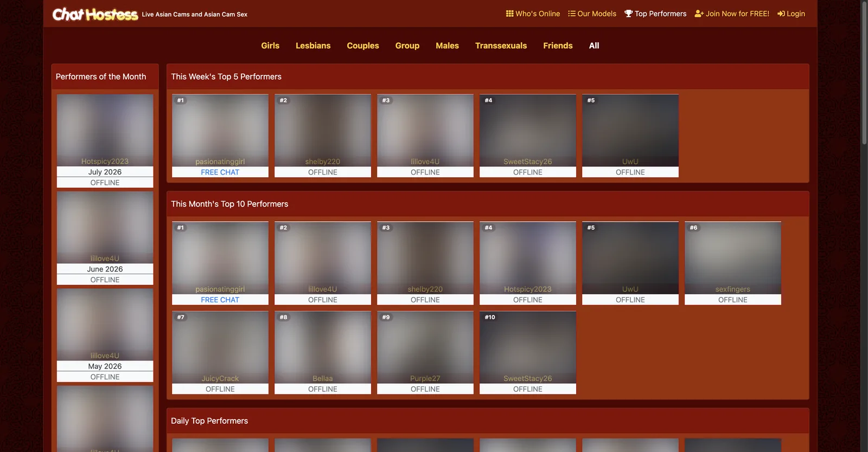Click the Top Performers trophy icon

coord(628,14)
